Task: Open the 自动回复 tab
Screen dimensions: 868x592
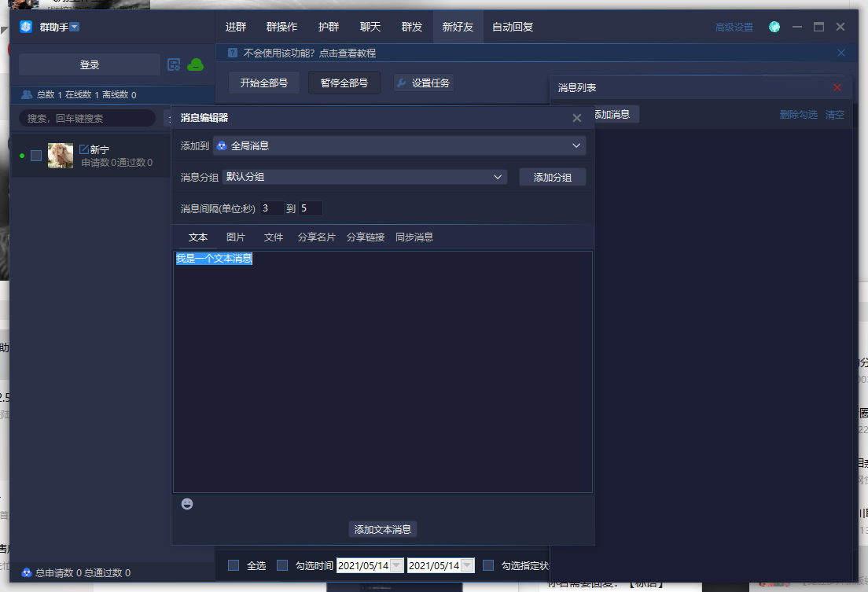Action: click(513, 27)
